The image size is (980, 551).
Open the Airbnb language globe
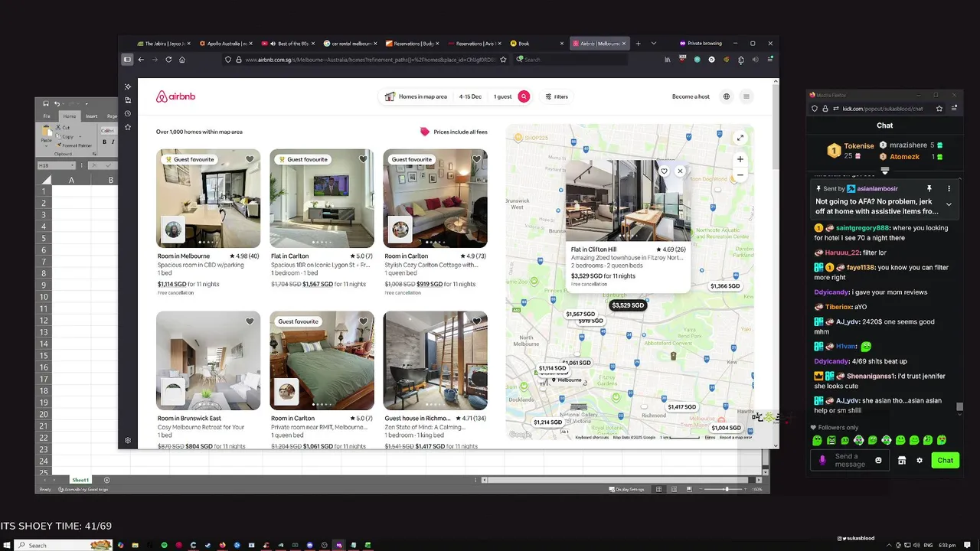tap(727, 96)
